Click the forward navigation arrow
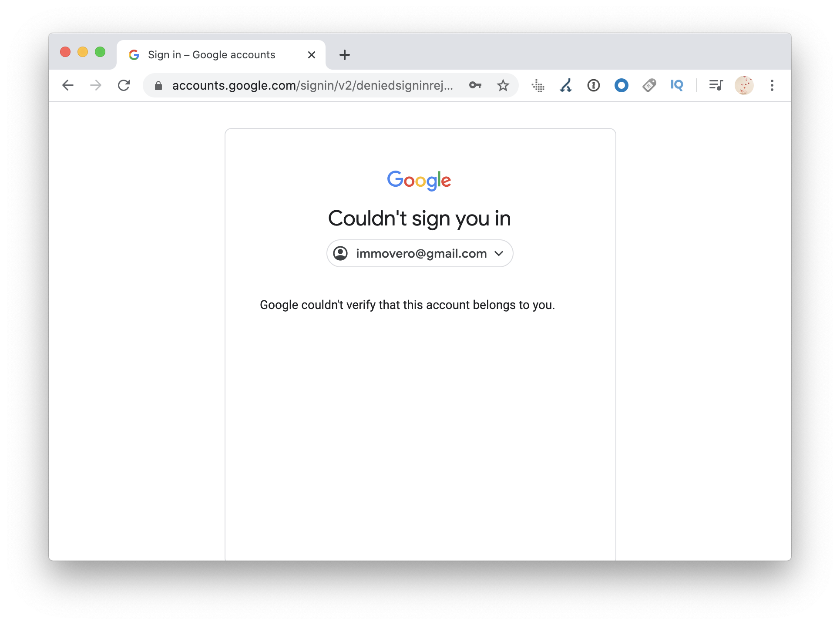The height and width of the screenshot is (625, 840). (x=95, y=85)
